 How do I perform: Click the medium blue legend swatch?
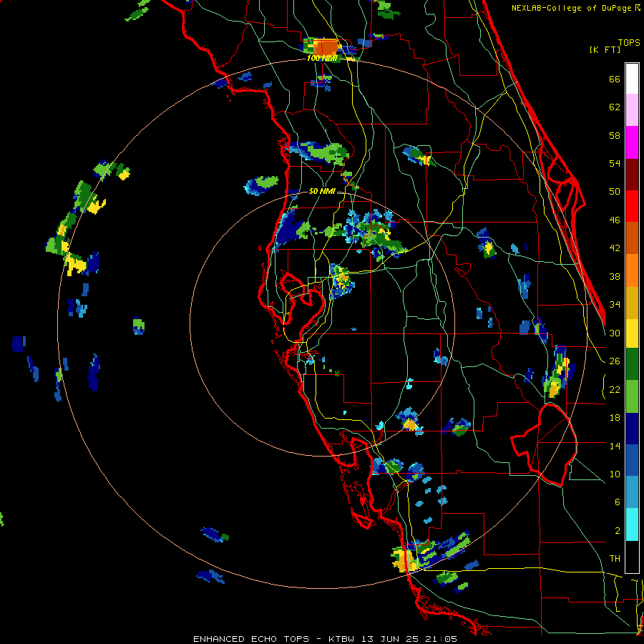[632, 460]
